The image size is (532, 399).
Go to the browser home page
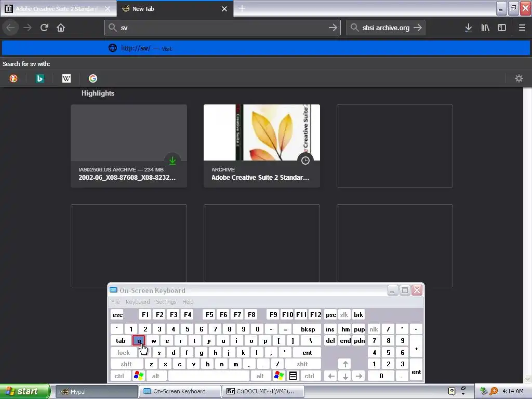61,28
